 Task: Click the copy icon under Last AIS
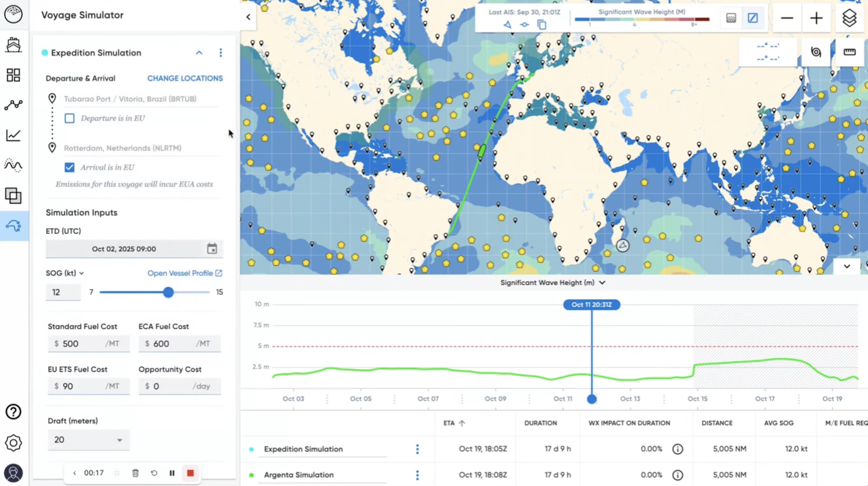point(542,24)
